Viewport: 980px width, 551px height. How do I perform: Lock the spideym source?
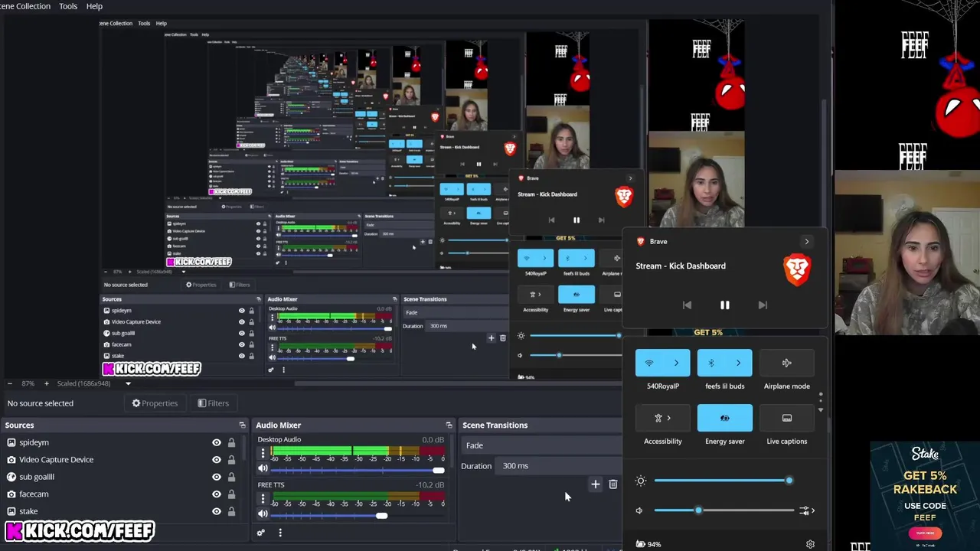231,442
